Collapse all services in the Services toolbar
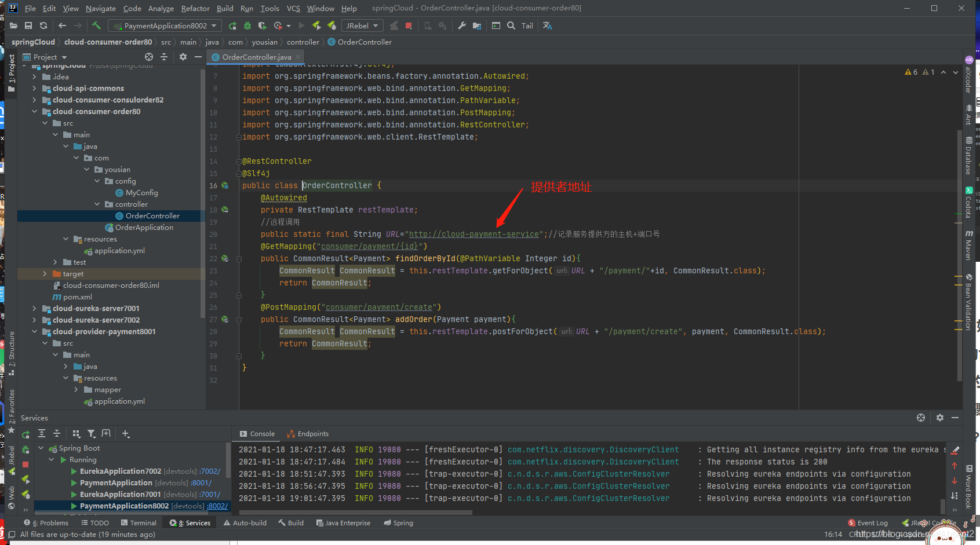 [57, 433]
